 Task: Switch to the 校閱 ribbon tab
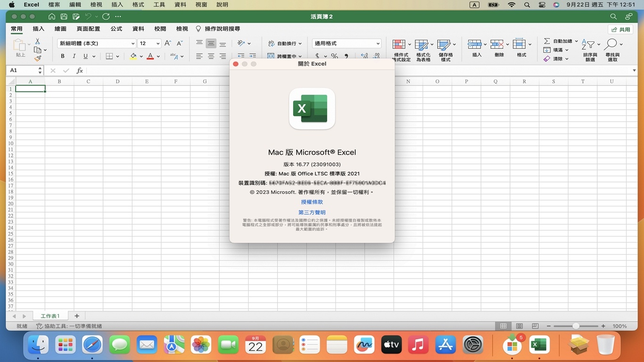(x=160, y=29)
